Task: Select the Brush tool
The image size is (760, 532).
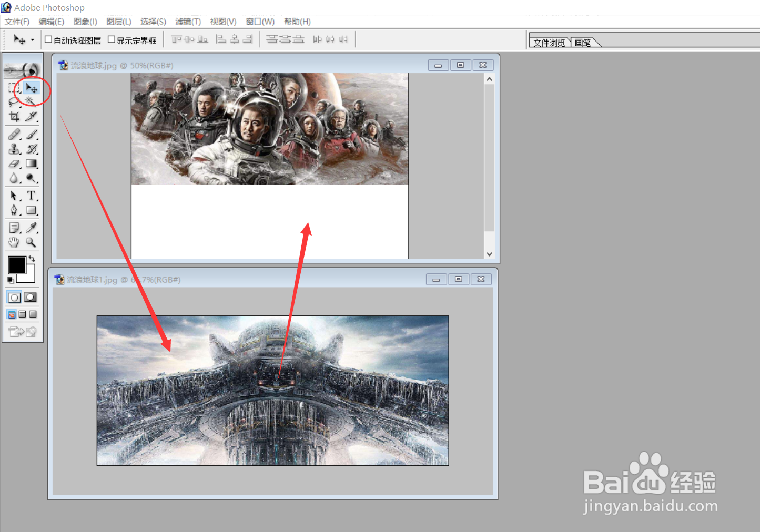Action: (31, 135)
